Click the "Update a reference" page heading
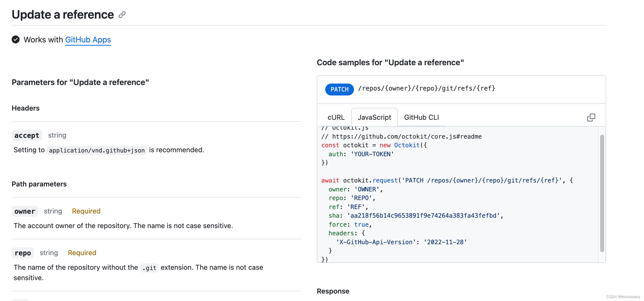The image size is (644, 301). [62, 14]
